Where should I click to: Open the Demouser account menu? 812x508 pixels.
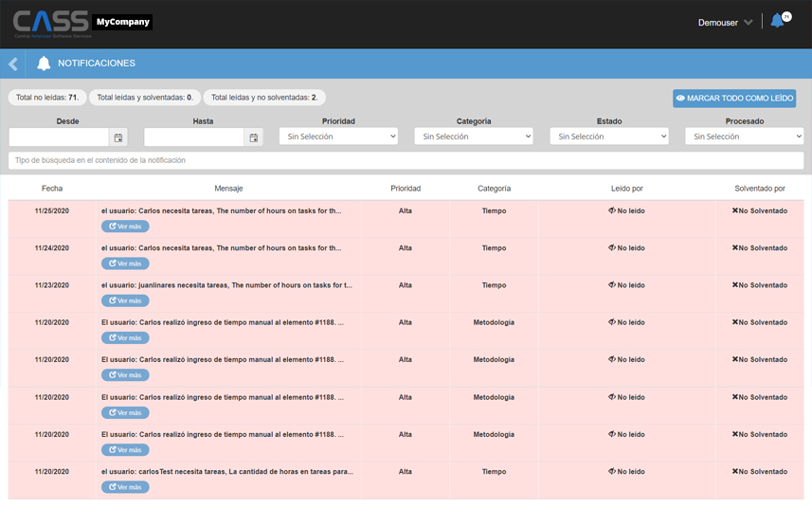[725, 22]
